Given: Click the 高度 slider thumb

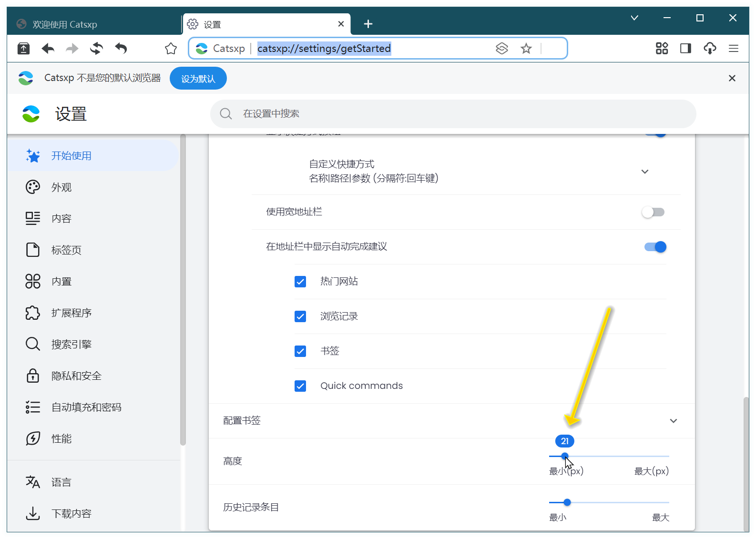Looking at the screenshot, I should (565, 456).
